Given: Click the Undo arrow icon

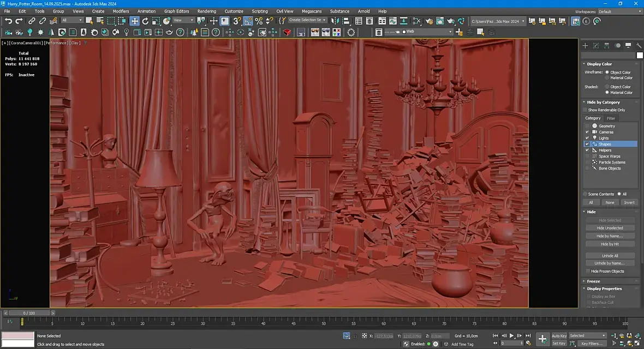Looking at the screenshot, I should 8,21.
